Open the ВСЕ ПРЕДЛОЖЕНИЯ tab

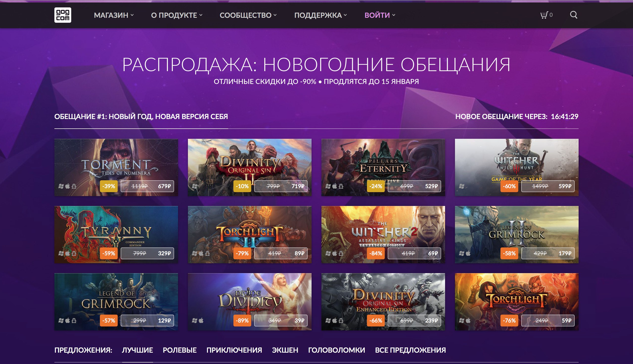[x=410, y=350]
